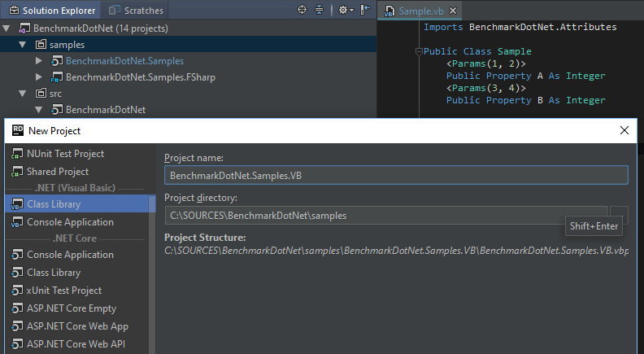Click the ASP.NET Core Web API icon
Screen dimensions: 644x354
coord(17,344)
